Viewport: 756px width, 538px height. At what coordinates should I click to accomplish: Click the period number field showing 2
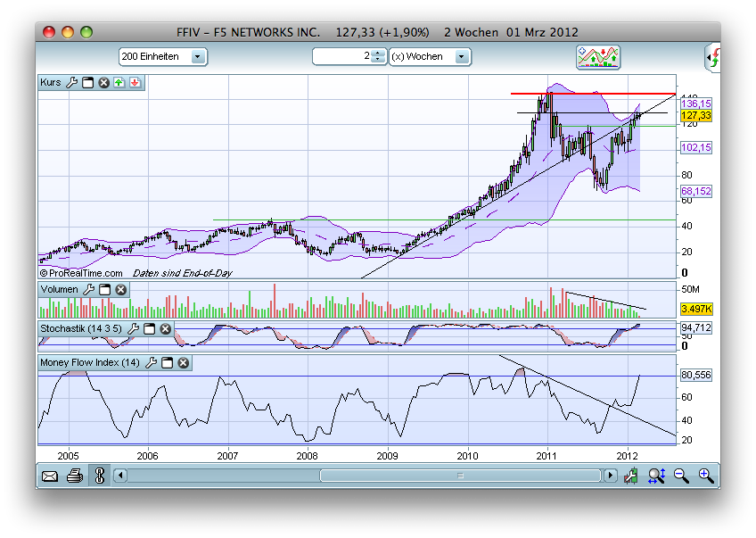pyautogui.click(x=342, y=56)
